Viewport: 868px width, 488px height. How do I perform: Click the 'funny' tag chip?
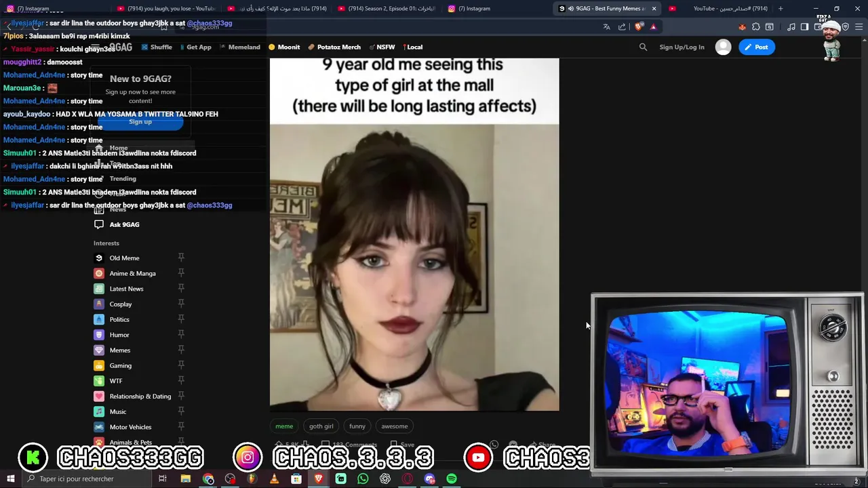click(x=357, y=426)
